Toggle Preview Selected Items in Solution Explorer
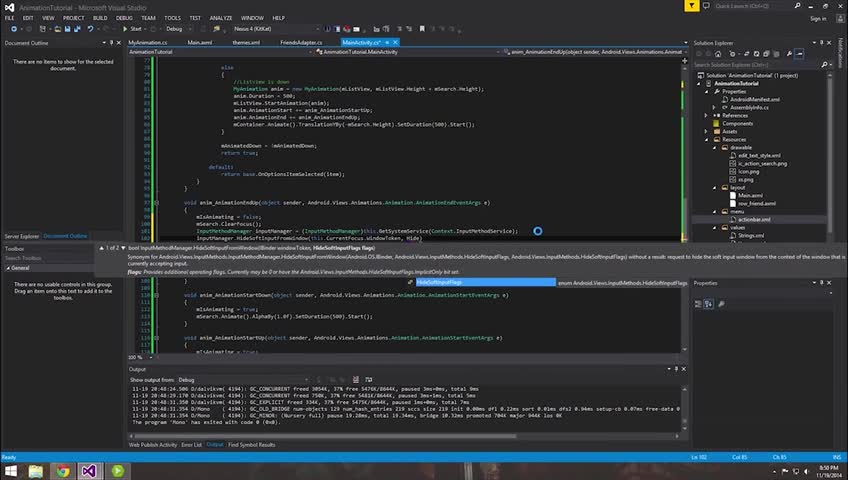The image size is (848, 480). click(x=799, y=54)
